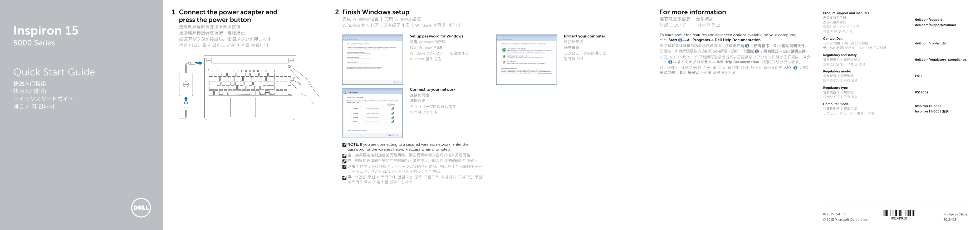
Task: Click the note icon beside the 注 line
Action: 344,156
